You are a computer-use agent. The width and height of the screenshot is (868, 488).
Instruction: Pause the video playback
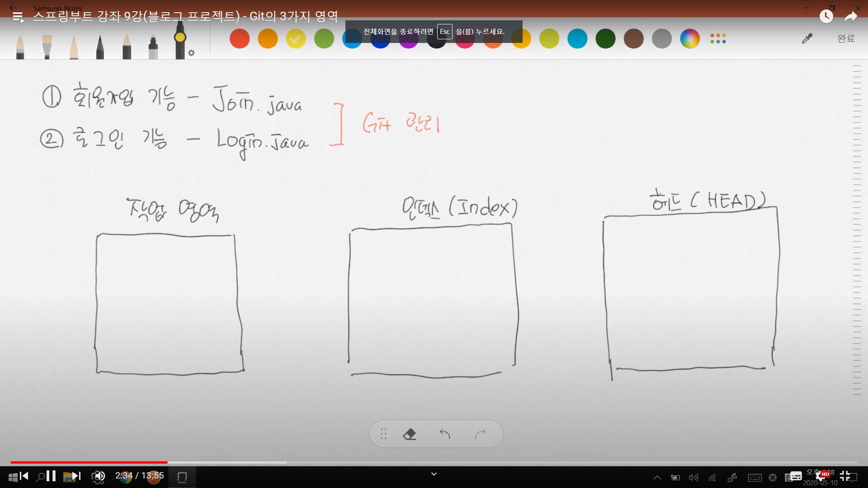[51, 476]
